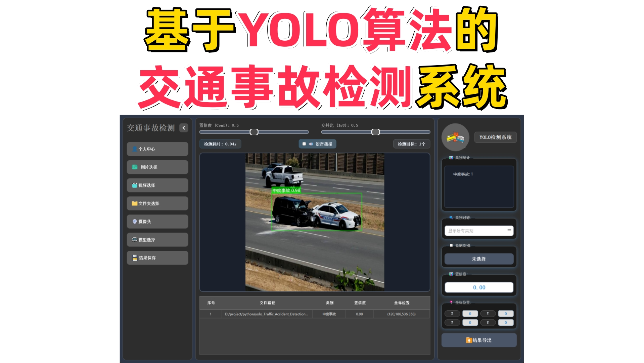Select the 图片选择 image picker icon
This screenshot has height=363, width=644.
[x=134, y=167]
